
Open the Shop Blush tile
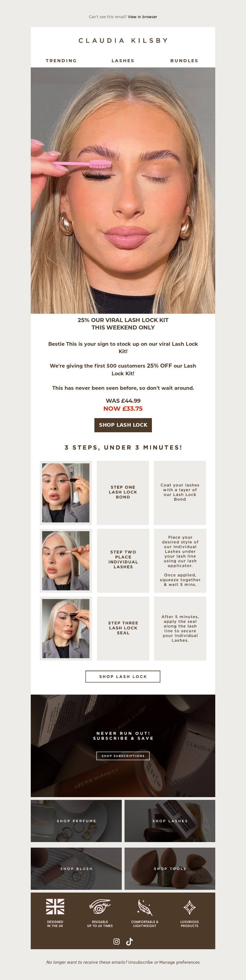pyautogui.click(x=76, y=869)
